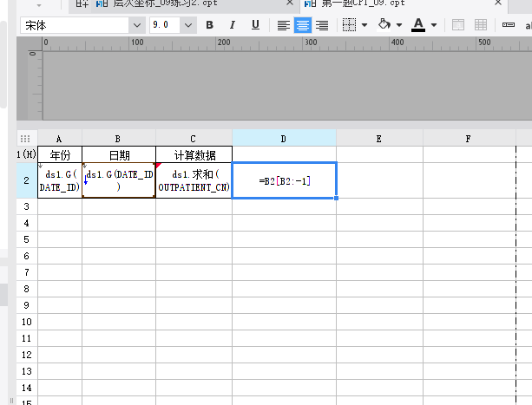
Task: Close the 第一题CPT_09.cpt tab
Action: click(x=498, y=3)
